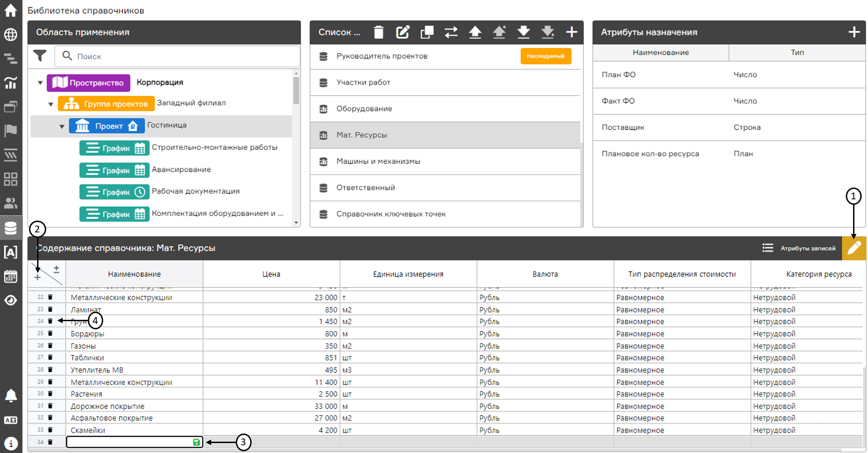
Task: Select Руководитель проектов list
Action: click(445, 56)
